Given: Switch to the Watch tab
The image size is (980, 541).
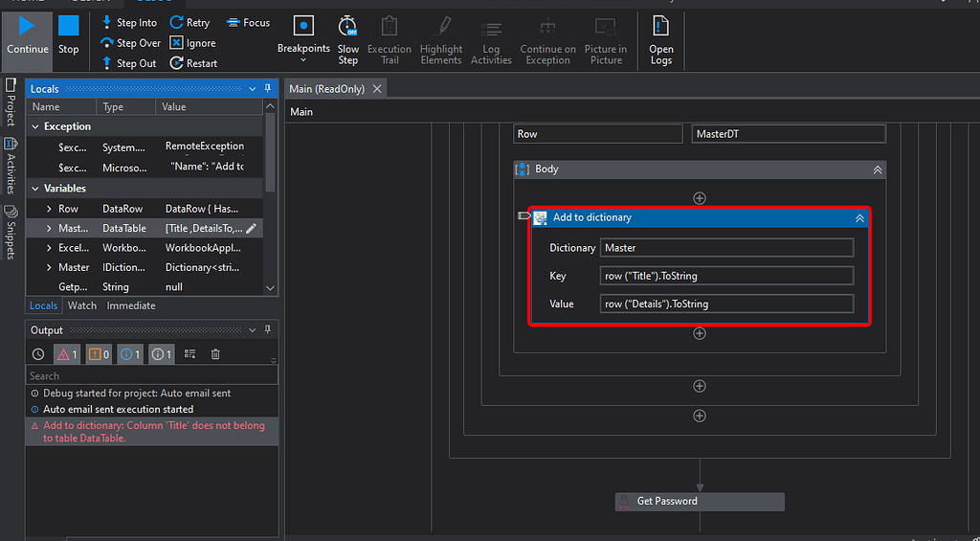Looking at the screenshot, I should (82, 305).
